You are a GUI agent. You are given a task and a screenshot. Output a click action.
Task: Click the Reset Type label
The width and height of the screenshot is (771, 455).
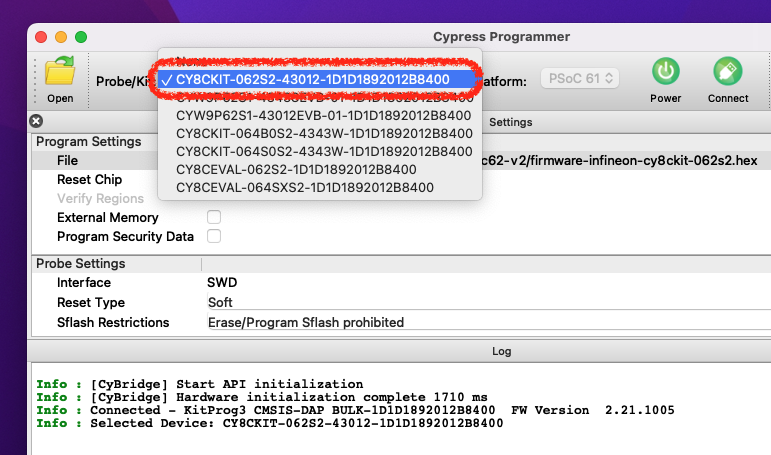[91, 303]
